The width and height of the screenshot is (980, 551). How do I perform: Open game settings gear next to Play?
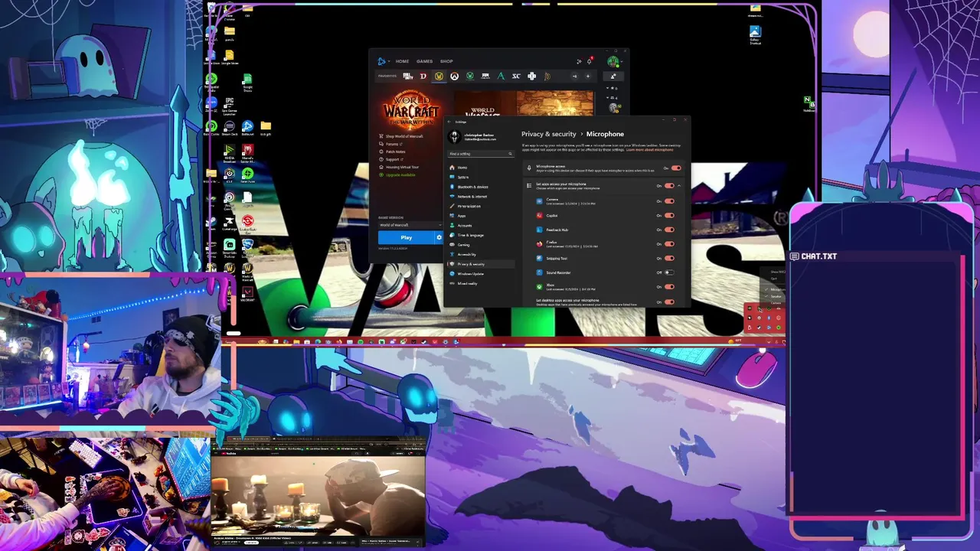tap(439, 237)
